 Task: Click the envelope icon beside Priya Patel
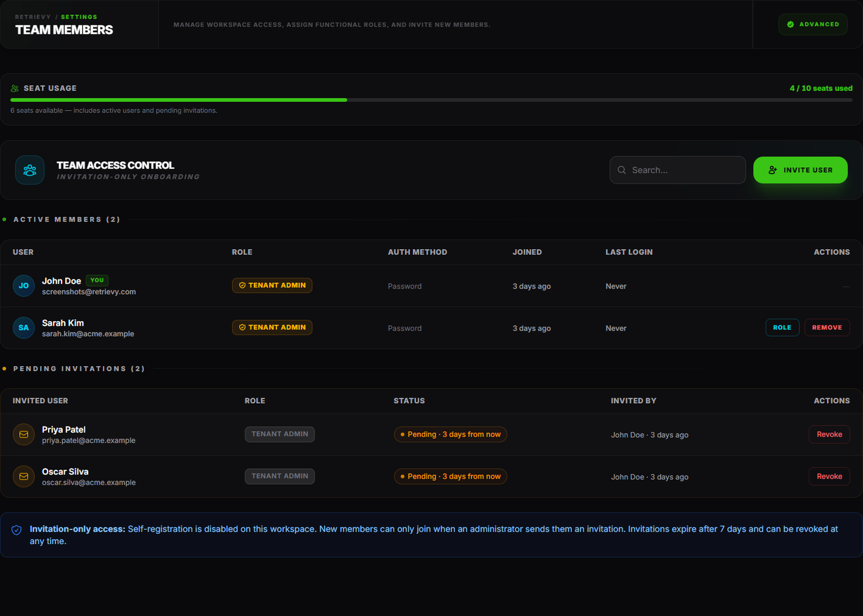click(23, 434)
